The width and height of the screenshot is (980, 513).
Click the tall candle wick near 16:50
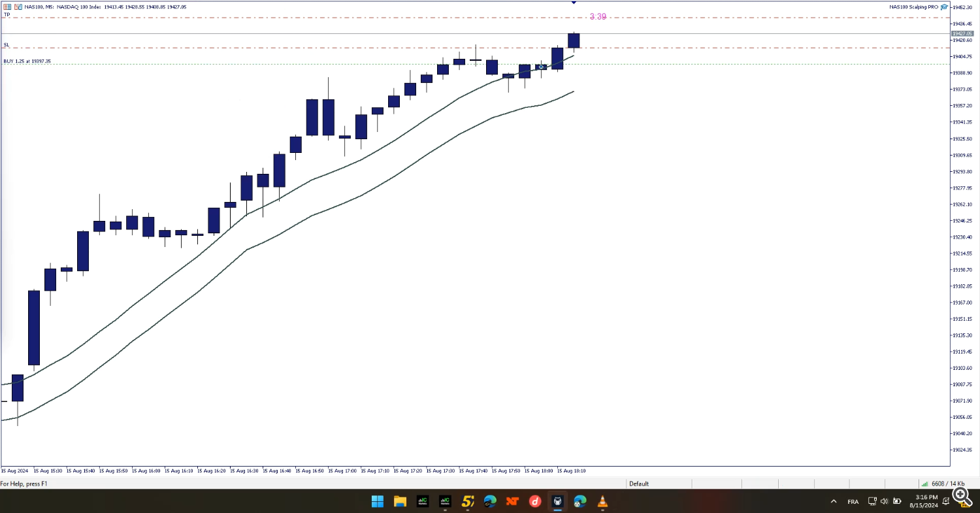click(x=328, y=88)
